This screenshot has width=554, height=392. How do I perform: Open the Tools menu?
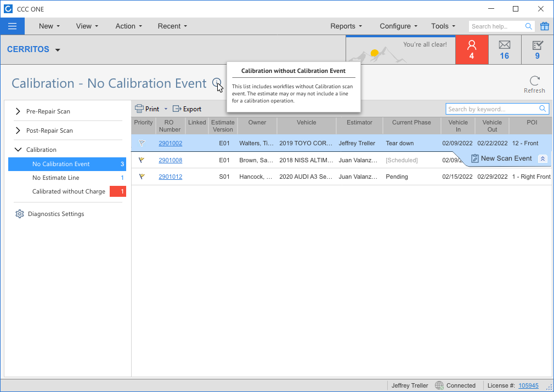443,26
